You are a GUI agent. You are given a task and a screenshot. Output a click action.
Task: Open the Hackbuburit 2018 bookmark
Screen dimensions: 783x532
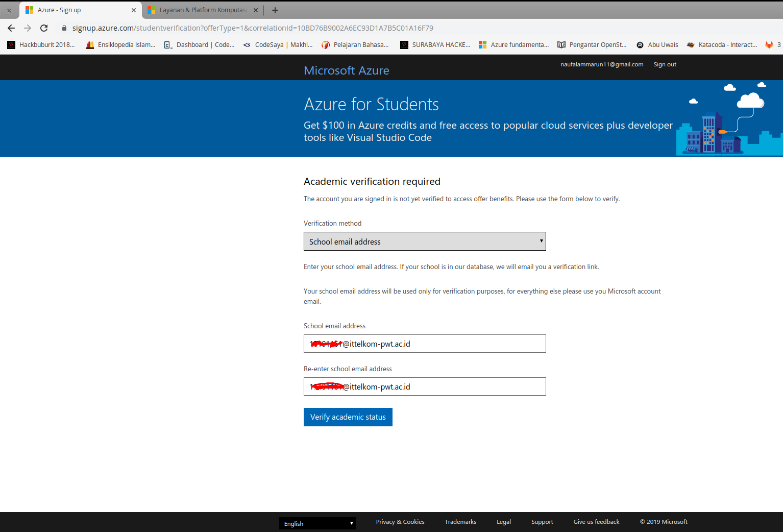point(41,45)
